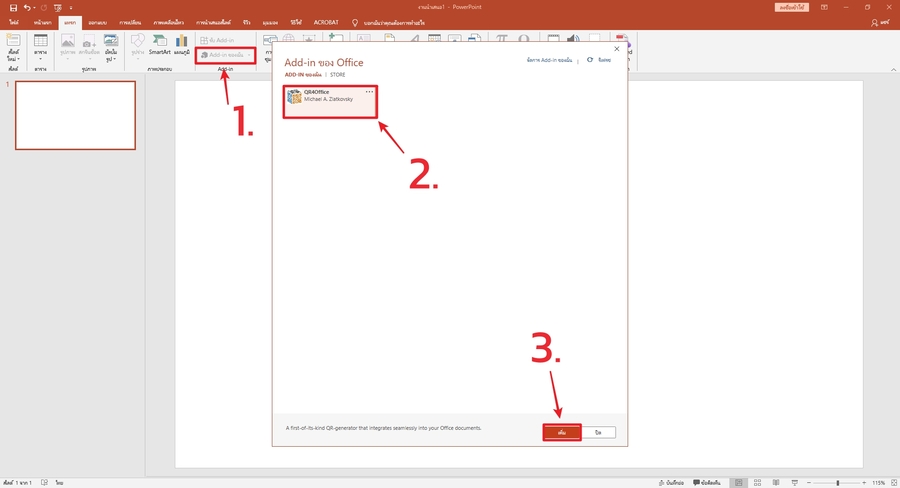Select the Insert ribbon tab
900x488 pixels.
coord(70,23)
